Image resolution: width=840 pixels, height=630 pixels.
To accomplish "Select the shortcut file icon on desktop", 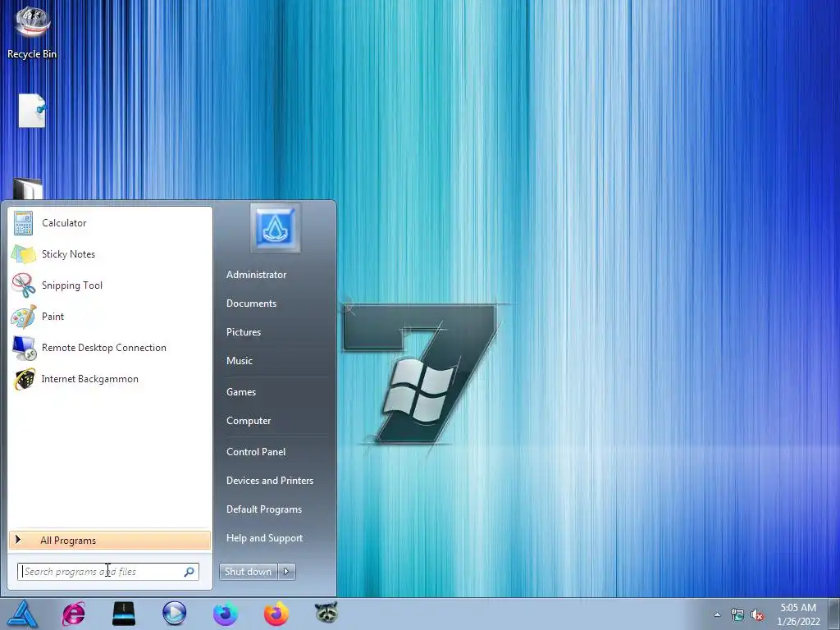I will [32, 111].
